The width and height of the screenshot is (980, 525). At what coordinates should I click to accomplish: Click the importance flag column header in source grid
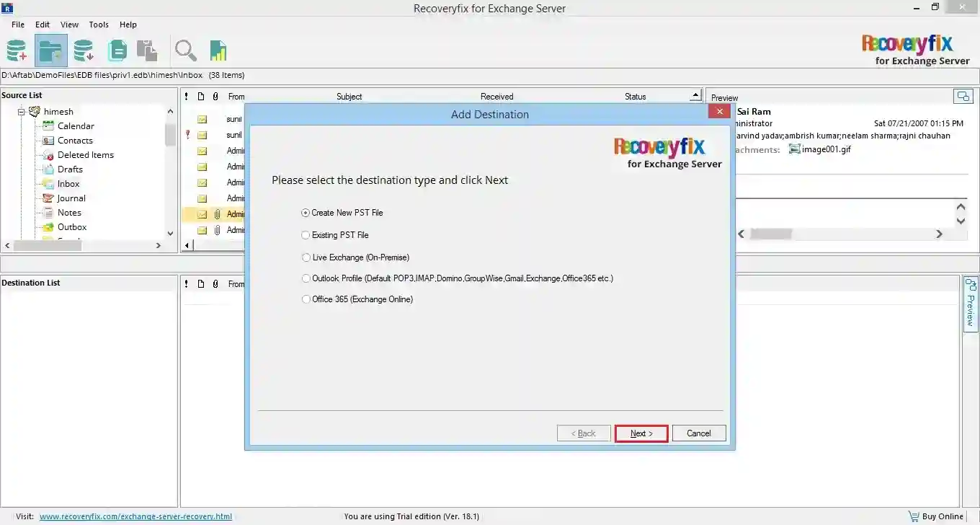[187, 97]
